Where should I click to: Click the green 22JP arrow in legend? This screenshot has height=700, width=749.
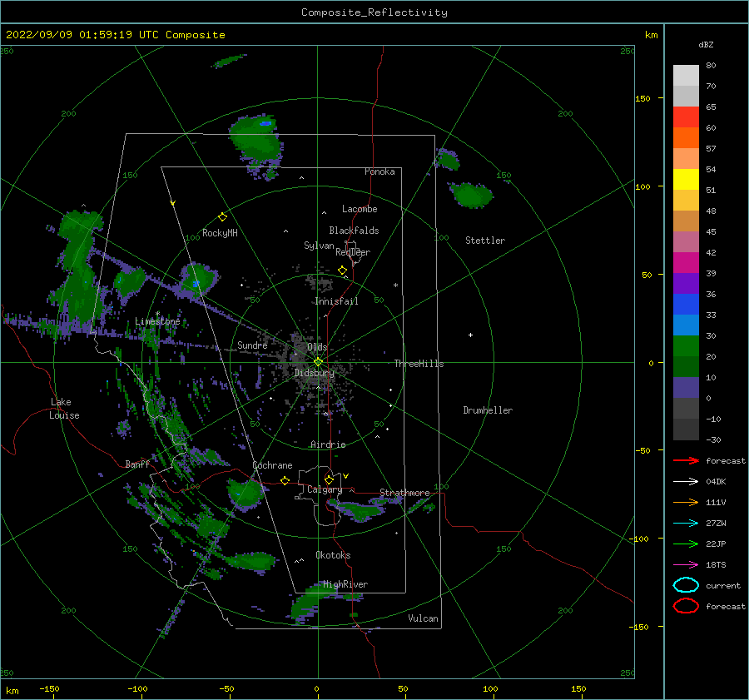[x=686, y=544]
